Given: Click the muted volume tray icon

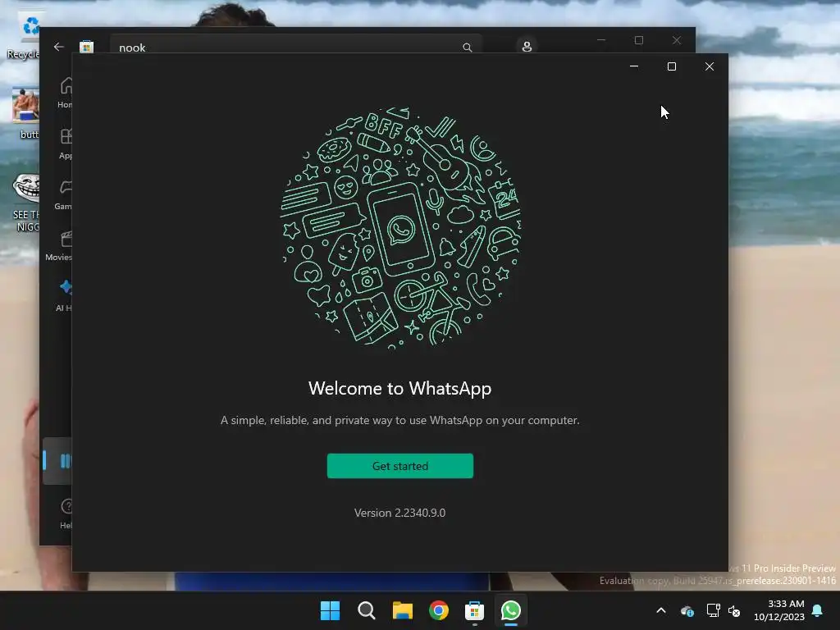Looking at the screenshot, I should coord(734,610).
